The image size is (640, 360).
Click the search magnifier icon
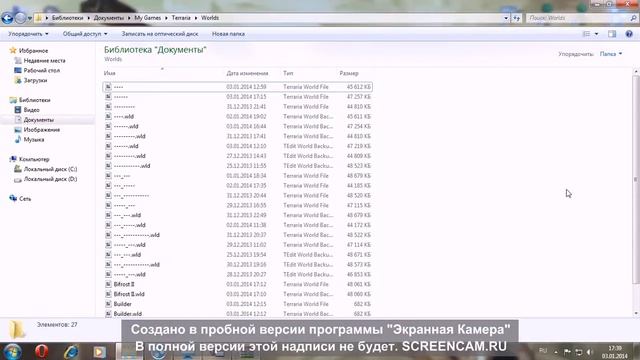633,18
